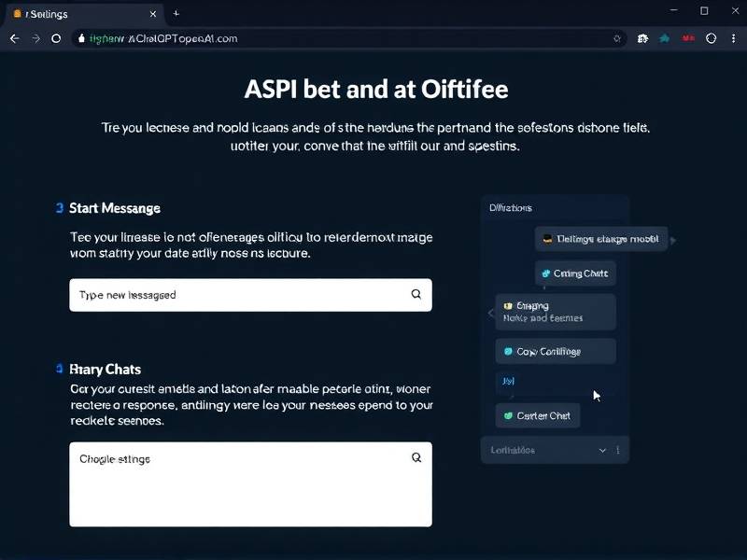Image resolution: width=747 pixels, height=560 pixels.
Task: Click the 'Cop Contifinge' button in the panel
Action: point(555,351)
